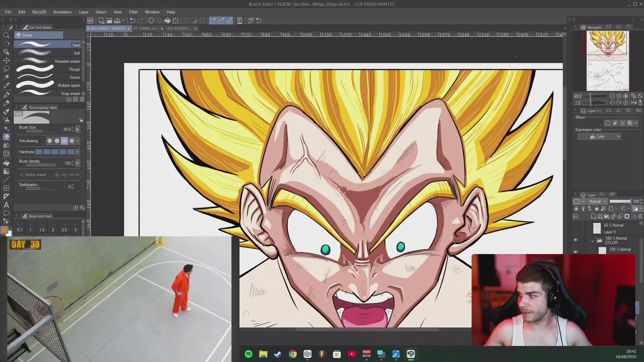
Task: Toggle visibility of Layer 5
Action: tap(576, 228)
